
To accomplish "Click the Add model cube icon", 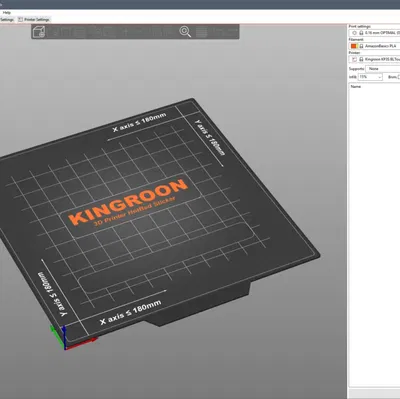I will [x=39, y=32].
